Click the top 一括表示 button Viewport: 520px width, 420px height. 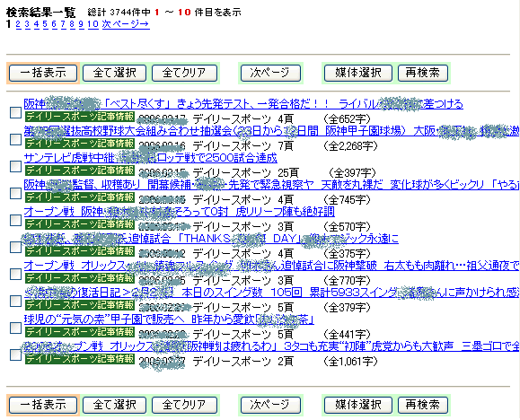coord(43,73)
